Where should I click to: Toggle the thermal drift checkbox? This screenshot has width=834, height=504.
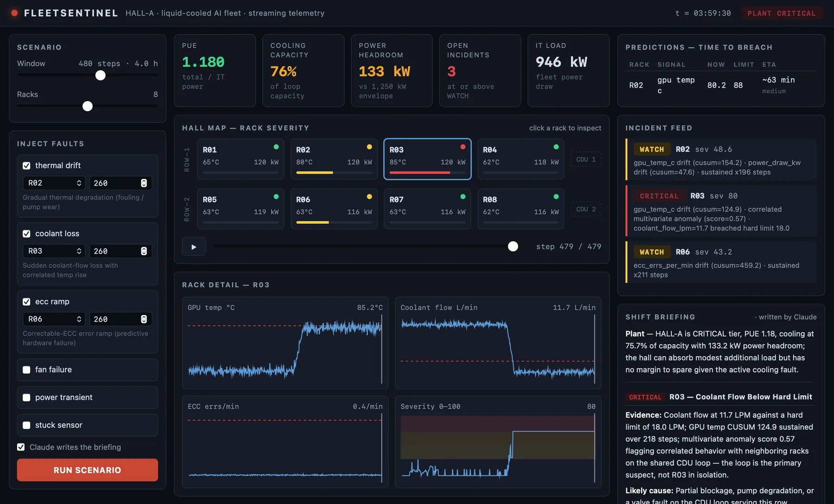pyautogui.click(x=26, y=165)
